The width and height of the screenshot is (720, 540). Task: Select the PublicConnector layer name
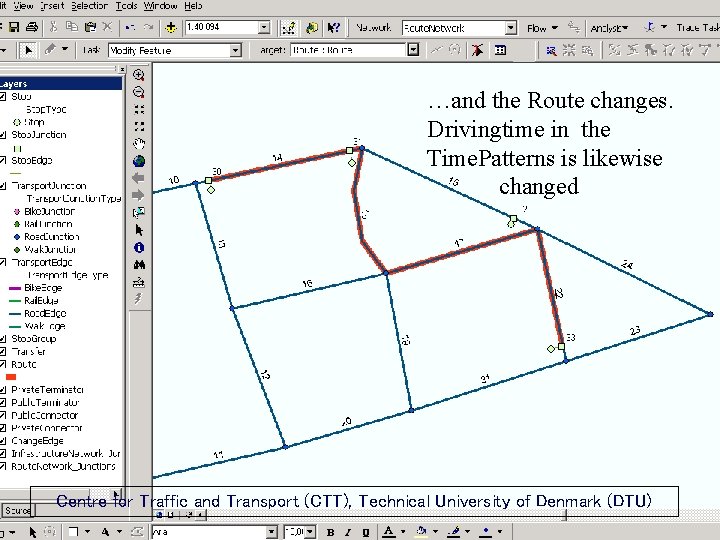coord(45,416)
